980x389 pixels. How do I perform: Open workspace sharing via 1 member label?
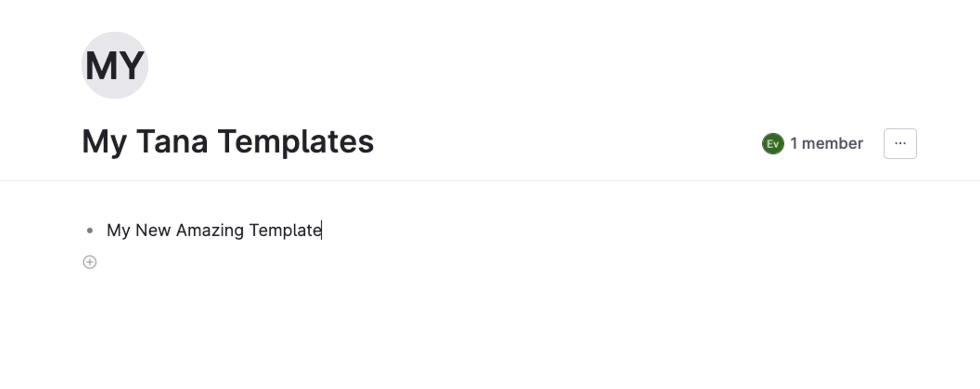826,143
